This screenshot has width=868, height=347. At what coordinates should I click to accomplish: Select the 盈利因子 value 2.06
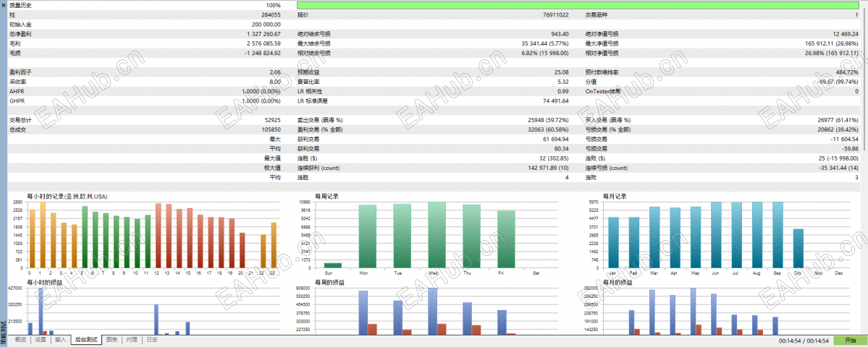click(x=275, y=72)
